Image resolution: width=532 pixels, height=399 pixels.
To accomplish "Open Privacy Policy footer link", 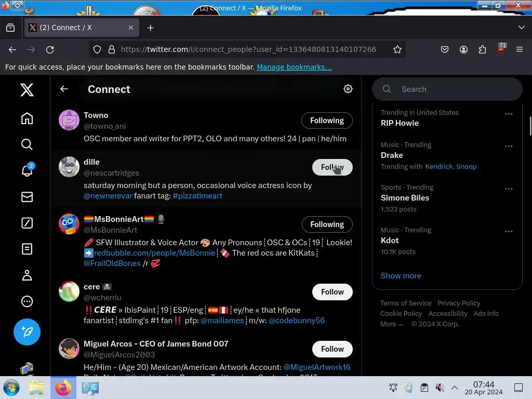I will tap(459, 303).
